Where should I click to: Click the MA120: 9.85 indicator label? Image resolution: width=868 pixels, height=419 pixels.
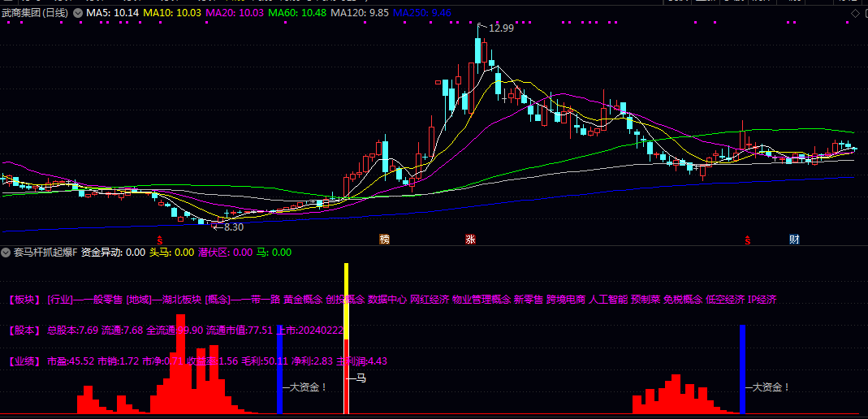point(359,13)
